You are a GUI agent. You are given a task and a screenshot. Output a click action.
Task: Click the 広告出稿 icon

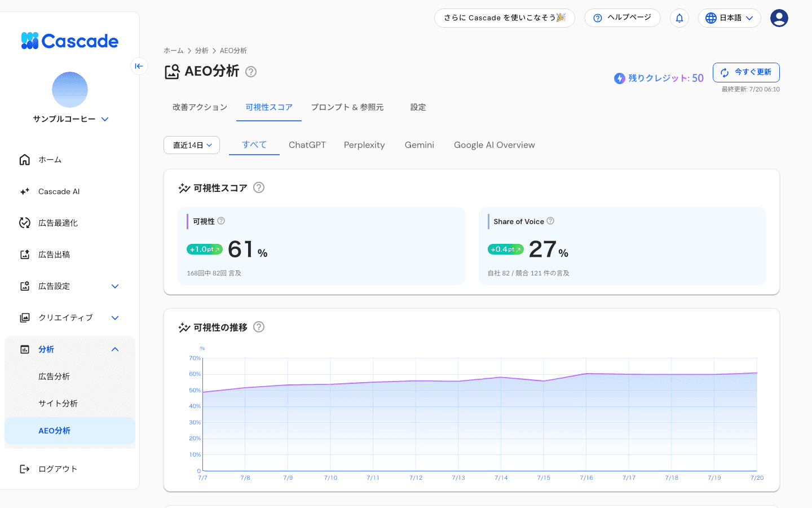25,255
